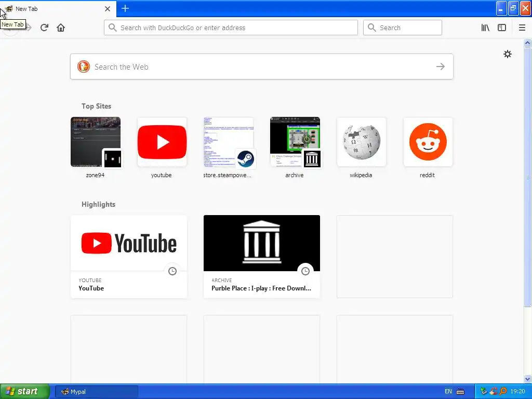
Task: Close the New Tab tab
Action: [107, 9]
